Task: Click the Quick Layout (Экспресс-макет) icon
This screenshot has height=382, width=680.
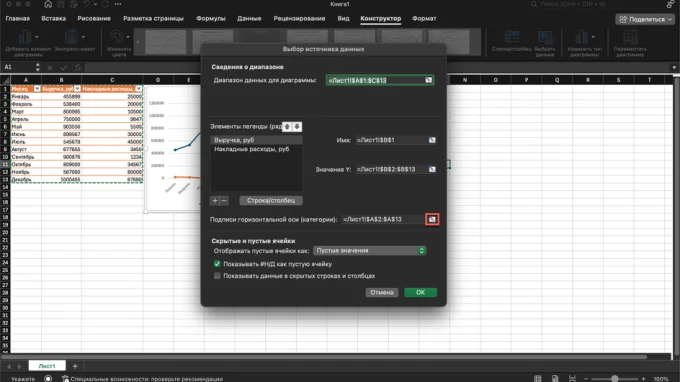Action: pos(71,37)
